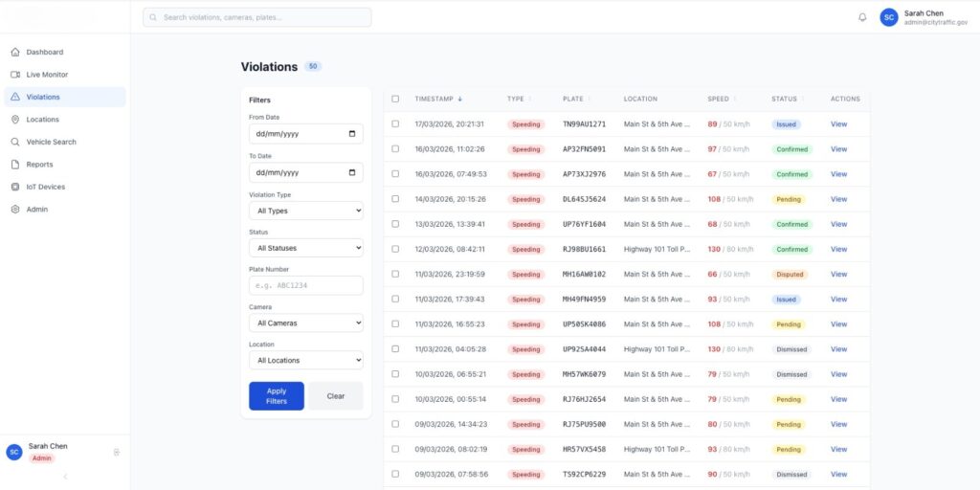Click the sort icon next to Status header
The height and width of the screenshot is (490, 980).
pyautogui.click(x=803, y=99)
